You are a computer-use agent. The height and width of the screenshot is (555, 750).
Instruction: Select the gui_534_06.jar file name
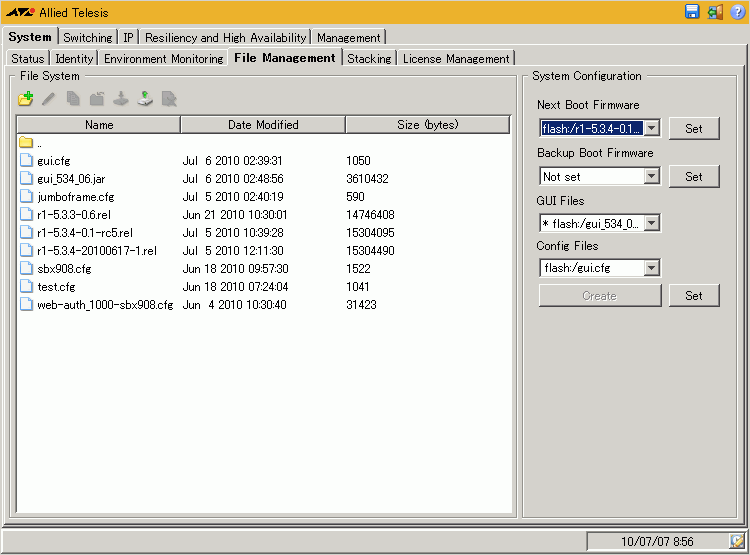tap(71, 178)
